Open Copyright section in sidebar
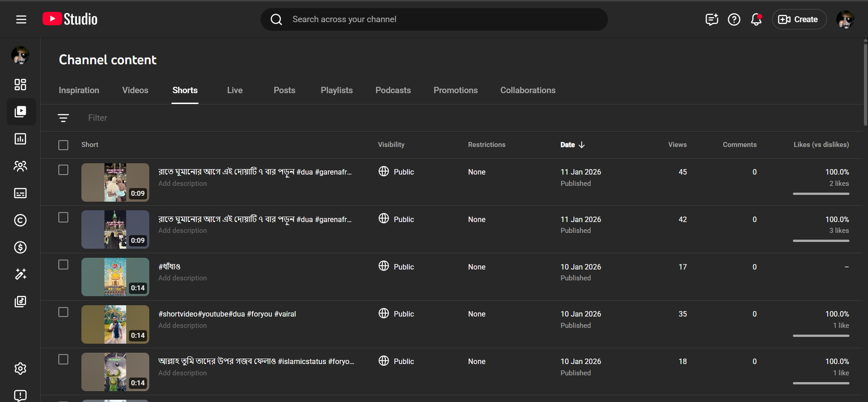The height and width of the screenshot is (402, 868). click(x=20, y=220)
